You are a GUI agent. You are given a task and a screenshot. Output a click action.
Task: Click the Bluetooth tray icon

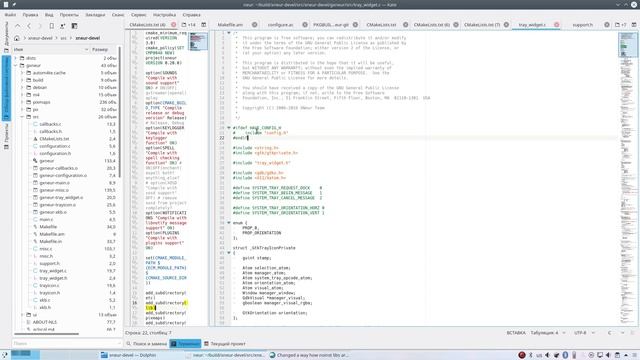[x=531, y=355]
